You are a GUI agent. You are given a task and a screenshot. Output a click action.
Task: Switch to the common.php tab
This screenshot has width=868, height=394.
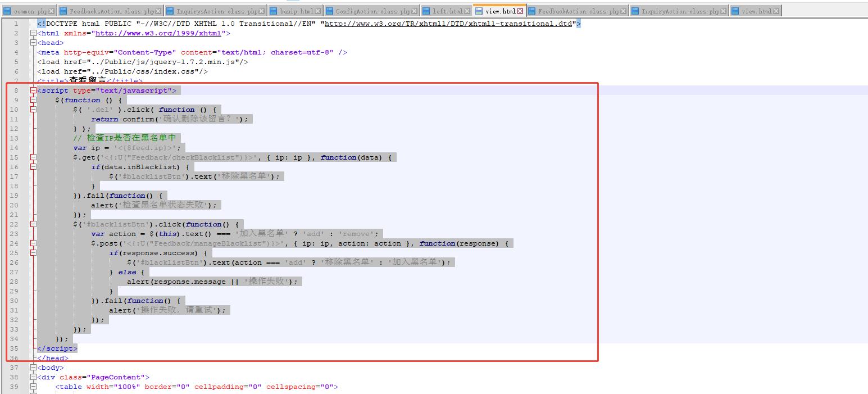tap(30, 11)
